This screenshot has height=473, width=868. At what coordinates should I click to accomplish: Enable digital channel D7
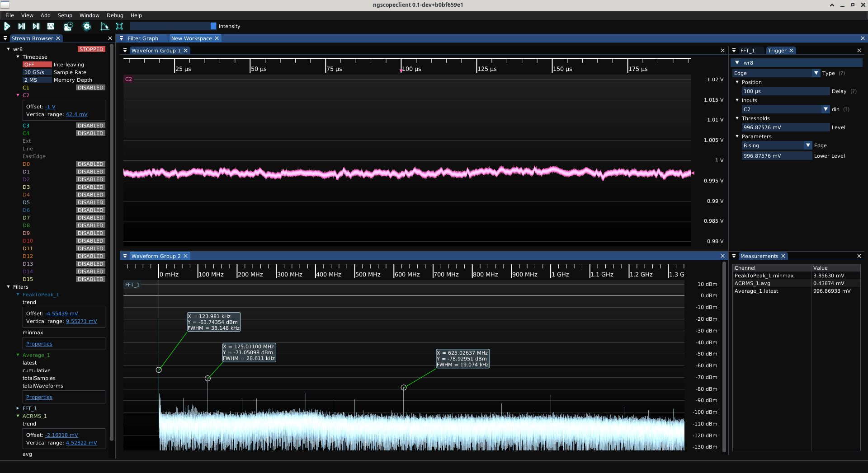pyautogui.click(x=90, y=218)
